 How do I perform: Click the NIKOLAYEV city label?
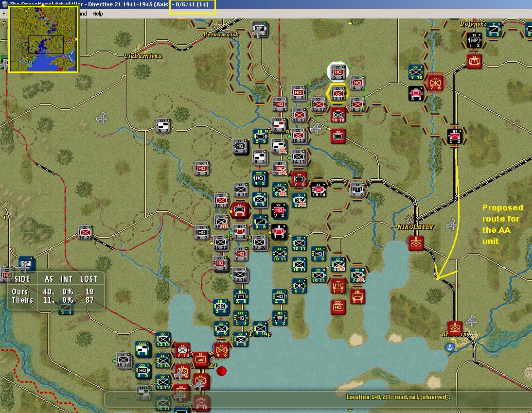pos(415,227)
